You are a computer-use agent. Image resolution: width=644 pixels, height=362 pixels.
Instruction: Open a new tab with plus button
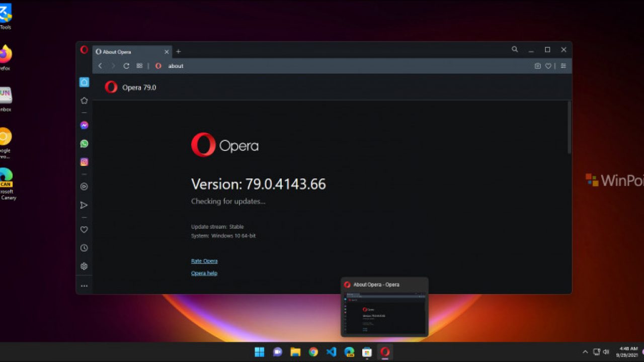[x=178, y=51]
